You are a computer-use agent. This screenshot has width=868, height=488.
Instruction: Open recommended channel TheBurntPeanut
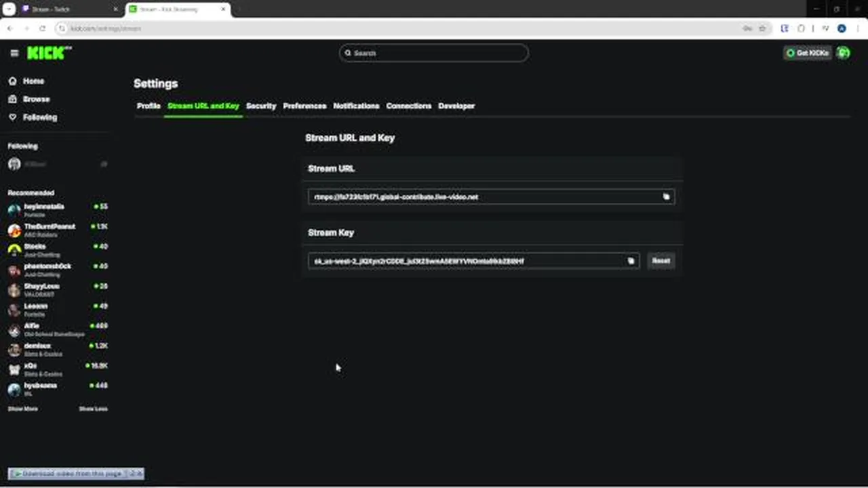pos(58,230)
